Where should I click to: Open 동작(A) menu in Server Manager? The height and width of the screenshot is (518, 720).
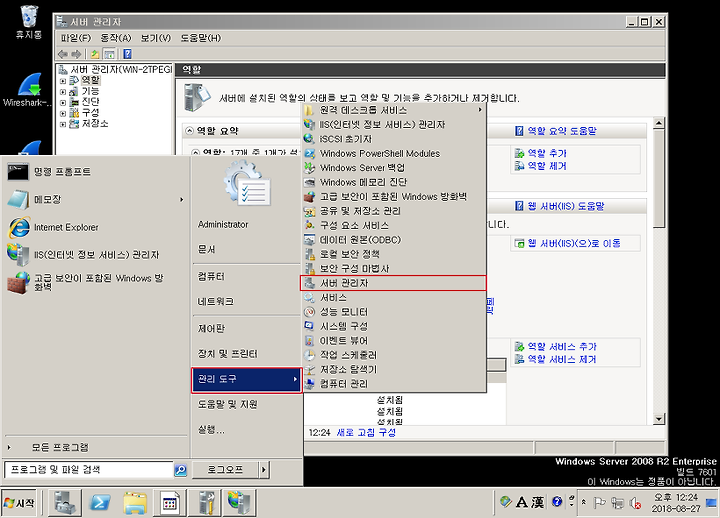click(x=116, y=38)
